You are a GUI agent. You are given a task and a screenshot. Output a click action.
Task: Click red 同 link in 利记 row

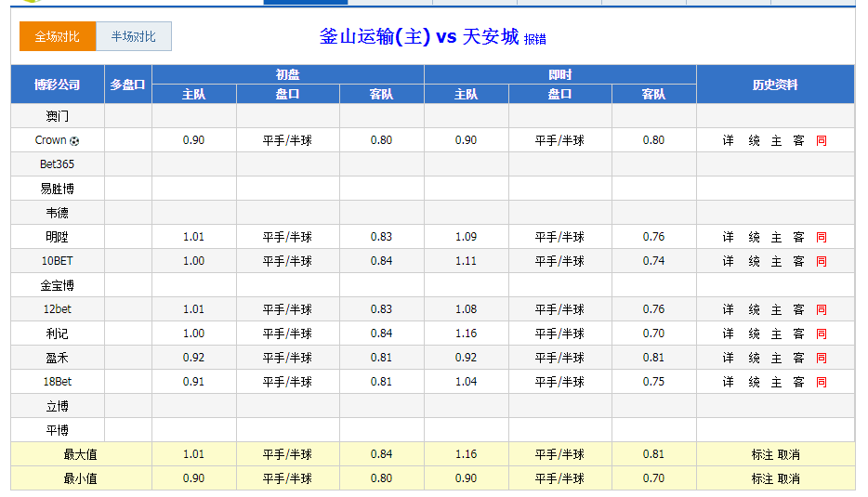[822, 334]
